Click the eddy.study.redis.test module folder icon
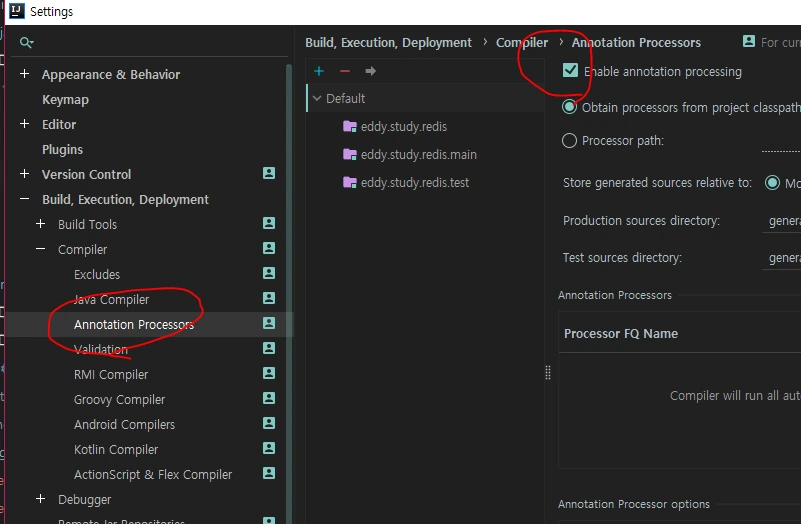801x524 pixels. click(350, 183)
